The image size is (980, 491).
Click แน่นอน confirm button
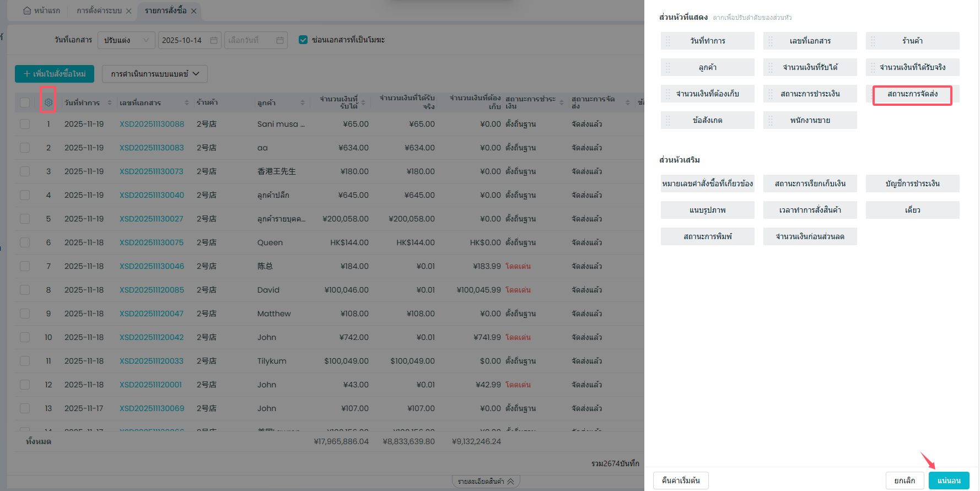coord(949,481)
